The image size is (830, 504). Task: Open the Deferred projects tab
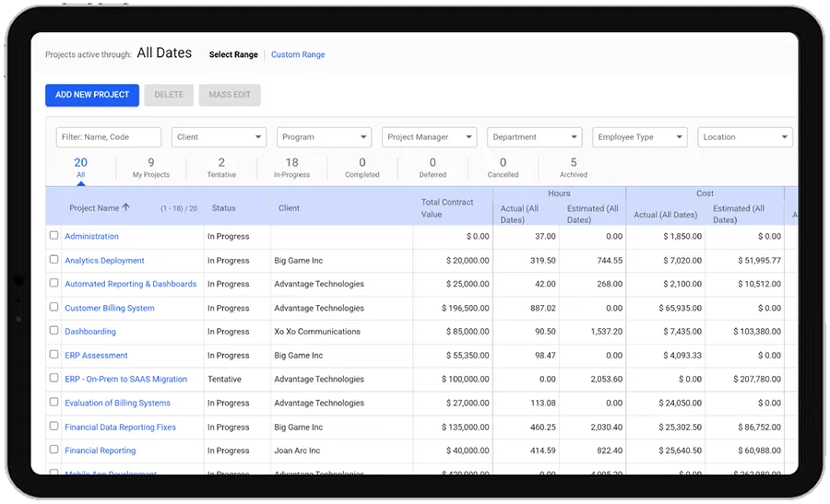(x=433, y=168)
